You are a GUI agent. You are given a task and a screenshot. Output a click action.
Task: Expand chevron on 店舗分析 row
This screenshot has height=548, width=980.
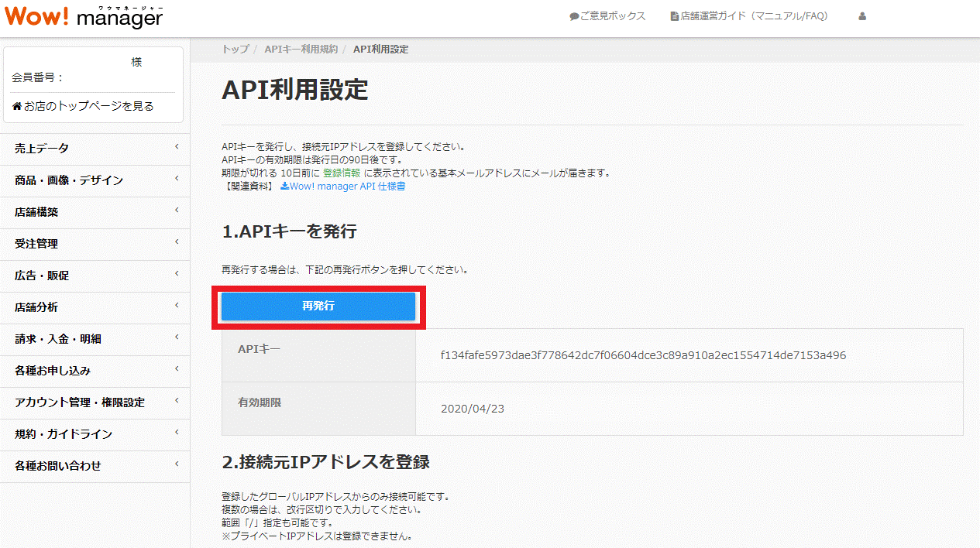click(x=177, y=305)
